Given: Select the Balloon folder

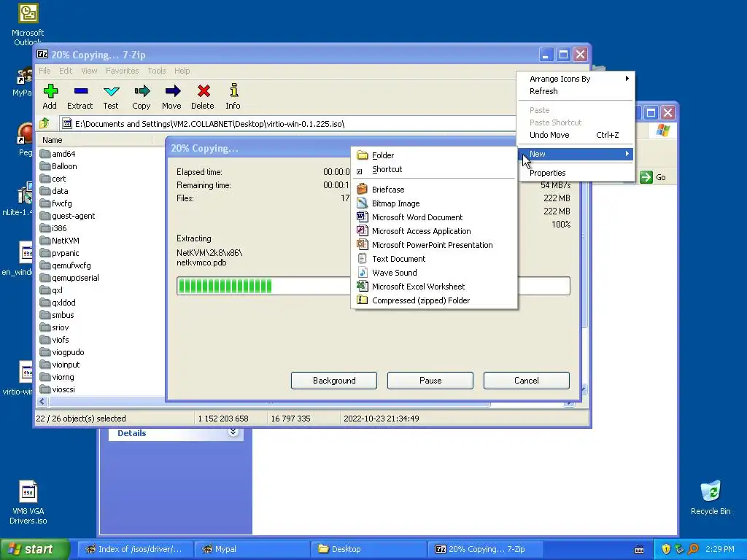Looking at the screenshot, I should pos(58,166).
